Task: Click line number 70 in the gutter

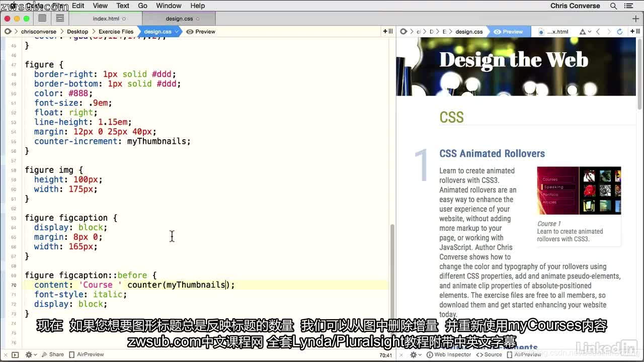Action: click(14, 285)
